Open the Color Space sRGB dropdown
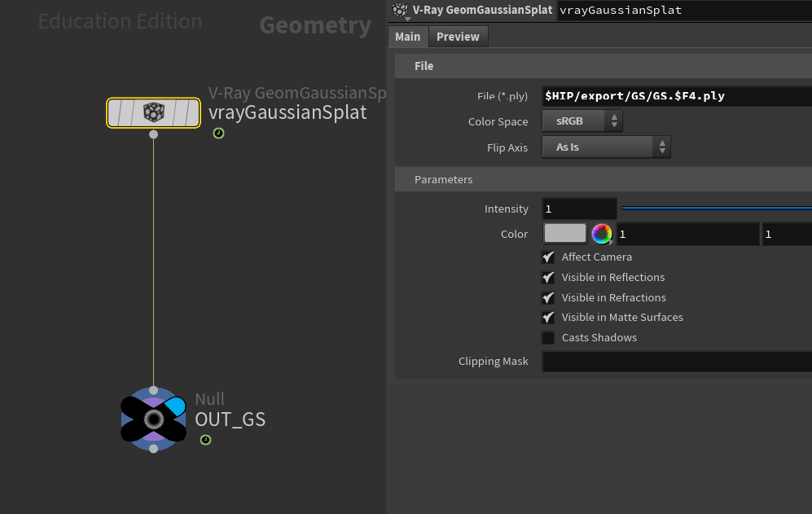812x514 pixels. (x=582, y=121)
